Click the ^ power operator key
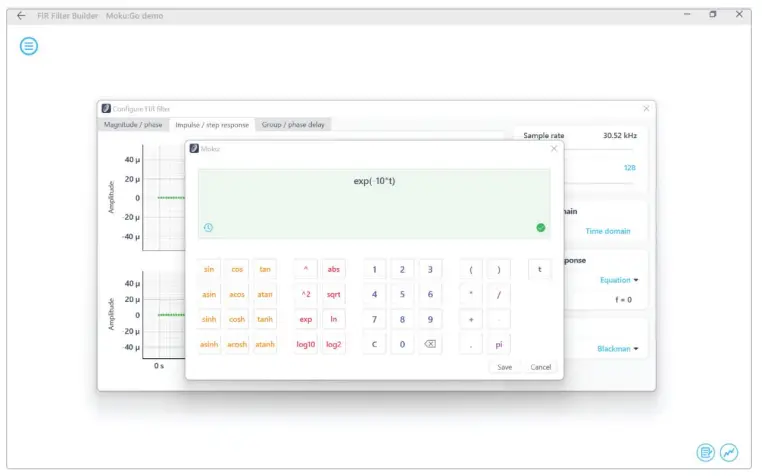The image size is (762, 476). click(306, 269)
